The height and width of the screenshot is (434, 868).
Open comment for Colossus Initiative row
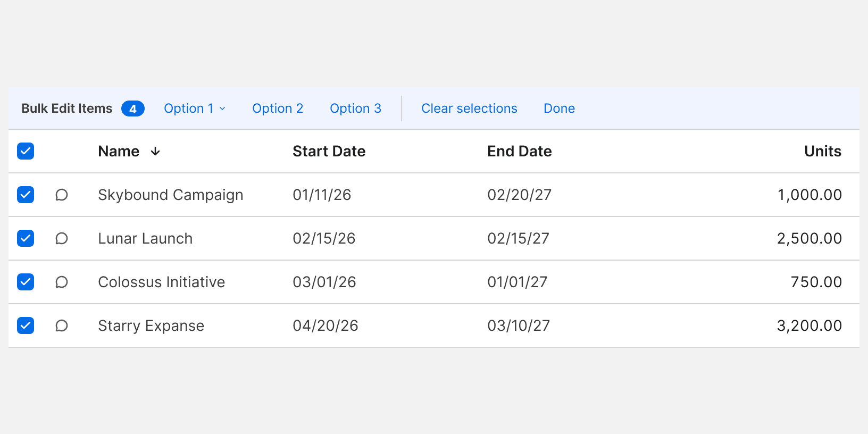click(x=62, y=282)
